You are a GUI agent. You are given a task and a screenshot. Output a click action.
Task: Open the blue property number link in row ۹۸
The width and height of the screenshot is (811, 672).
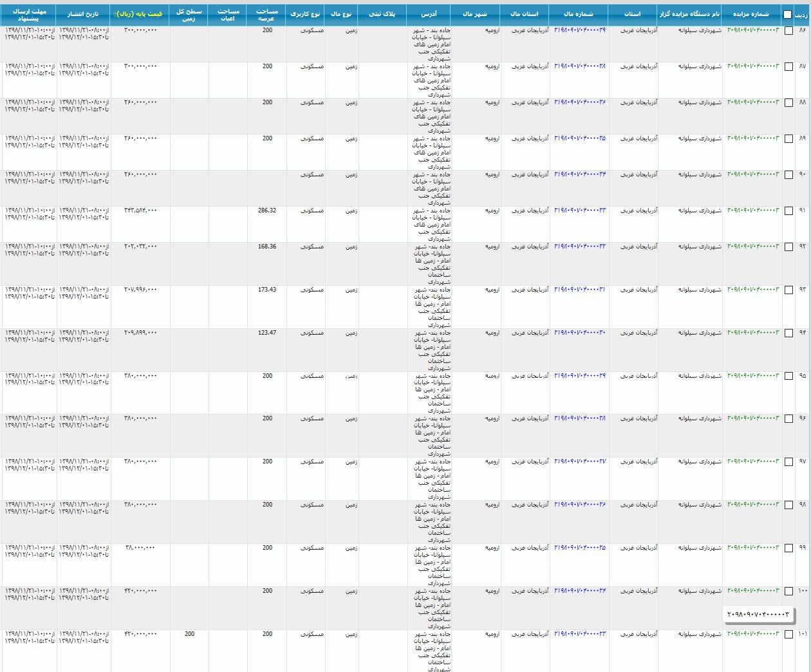579,505
